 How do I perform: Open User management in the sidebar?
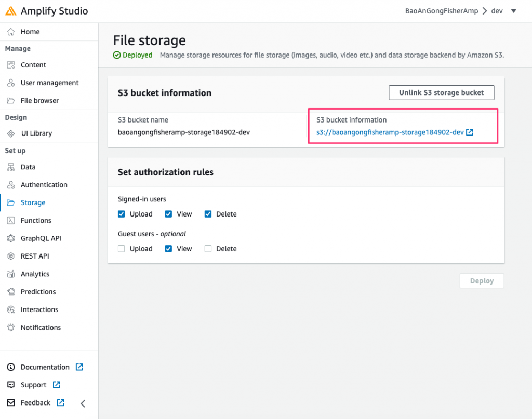click(x=49, y=83)
